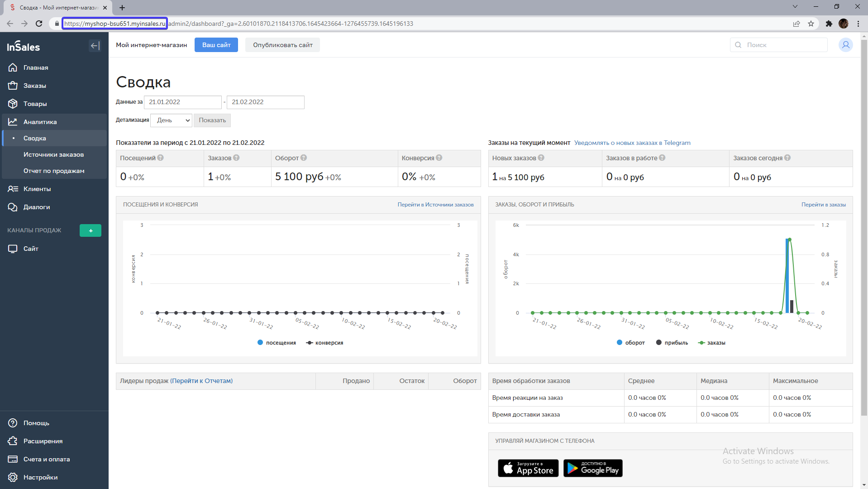This screenshot has height=489, width=868.
Task: Follow Перейти в Источники заказов link
Action: pos(435,205)
